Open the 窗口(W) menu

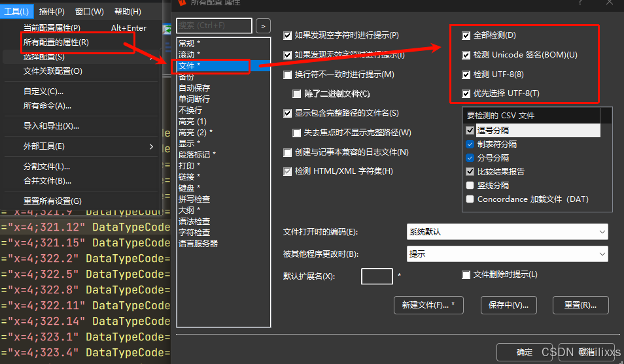click(x=89, y=12)
